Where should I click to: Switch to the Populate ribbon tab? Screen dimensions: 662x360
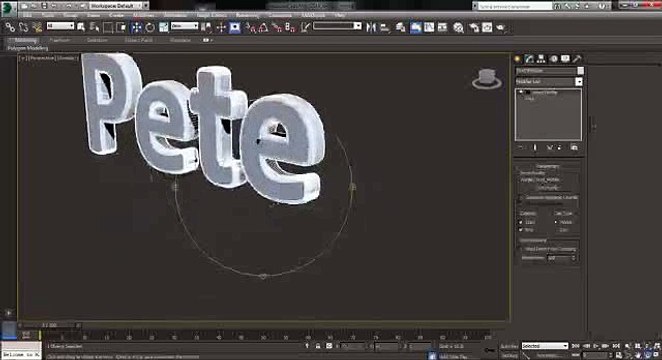coord(180,41)
